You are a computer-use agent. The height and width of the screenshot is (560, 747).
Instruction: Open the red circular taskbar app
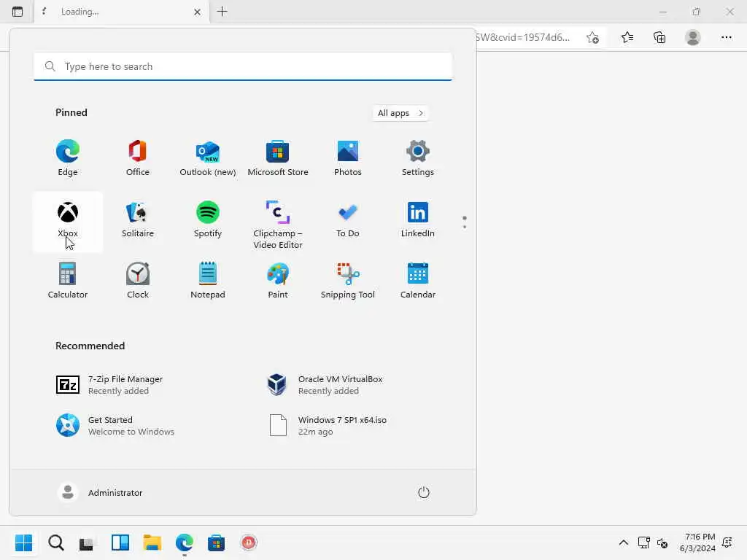coord(249,542)
